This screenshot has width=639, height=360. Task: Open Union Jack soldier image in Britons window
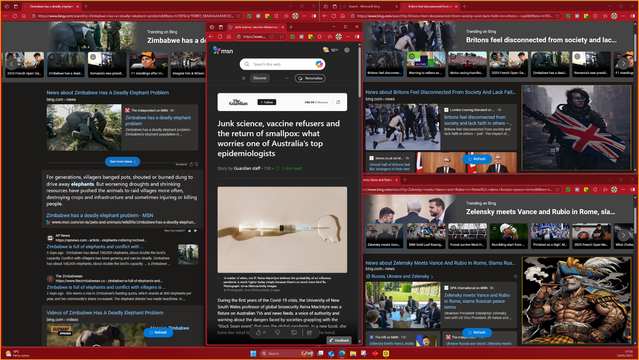point(577,128)
